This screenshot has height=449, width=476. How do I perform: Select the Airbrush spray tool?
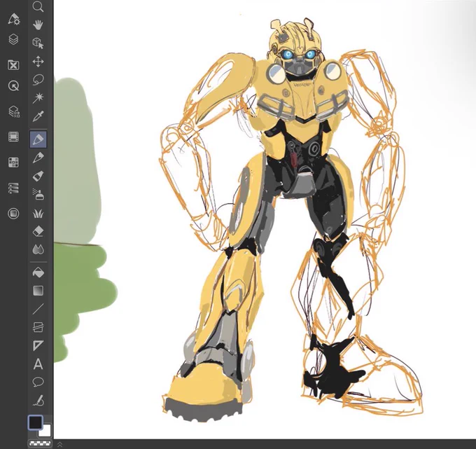tap(38, 195)
